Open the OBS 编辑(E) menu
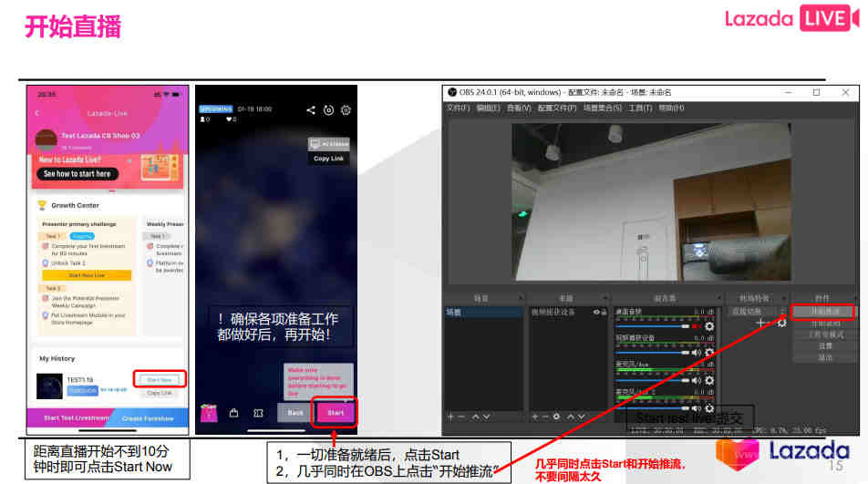Image resolution: width=868 pixels, height=484 pixels. pyautogui.click(x=489, y=108)
